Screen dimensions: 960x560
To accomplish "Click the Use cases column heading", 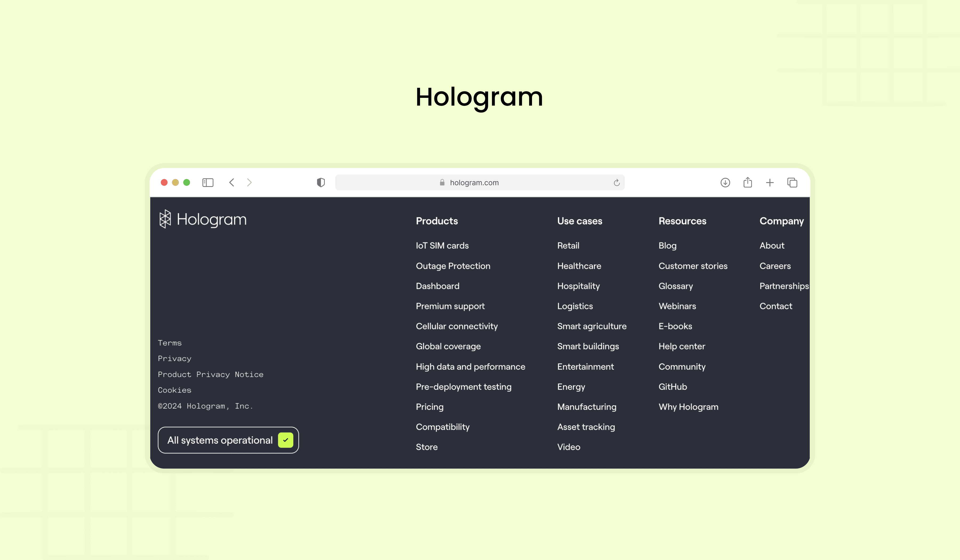I will [x=579, y=221].
